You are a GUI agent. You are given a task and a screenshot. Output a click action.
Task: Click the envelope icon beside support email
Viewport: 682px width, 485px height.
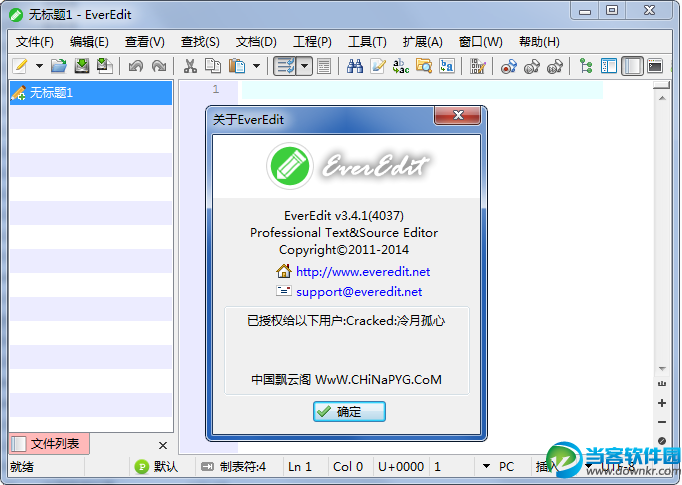coord(284,291)
